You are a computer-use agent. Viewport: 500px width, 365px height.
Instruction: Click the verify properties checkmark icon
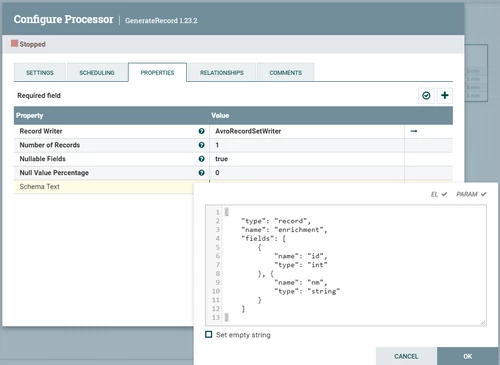pos(426,96)
